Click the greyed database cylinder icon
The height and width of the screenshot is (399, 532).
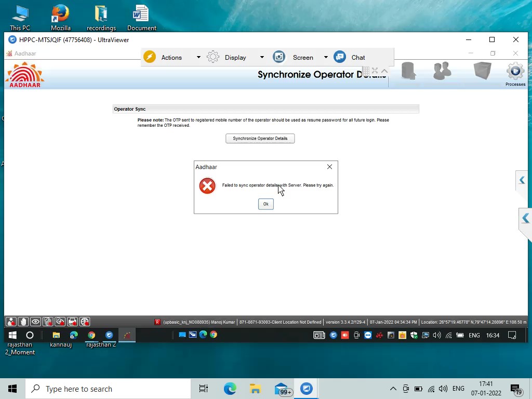408,71
